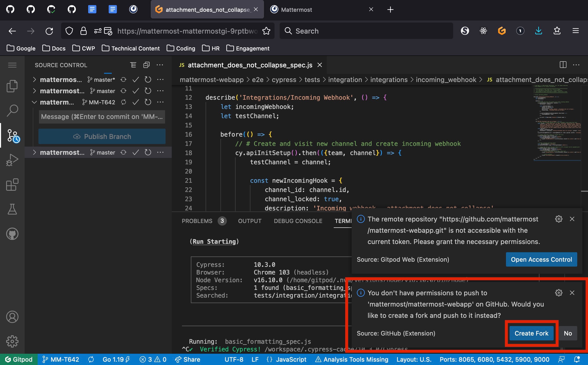This screenshot has height=365, width=588.
Task: Open the Search view in the activity bar
Action: coord(12,111)
